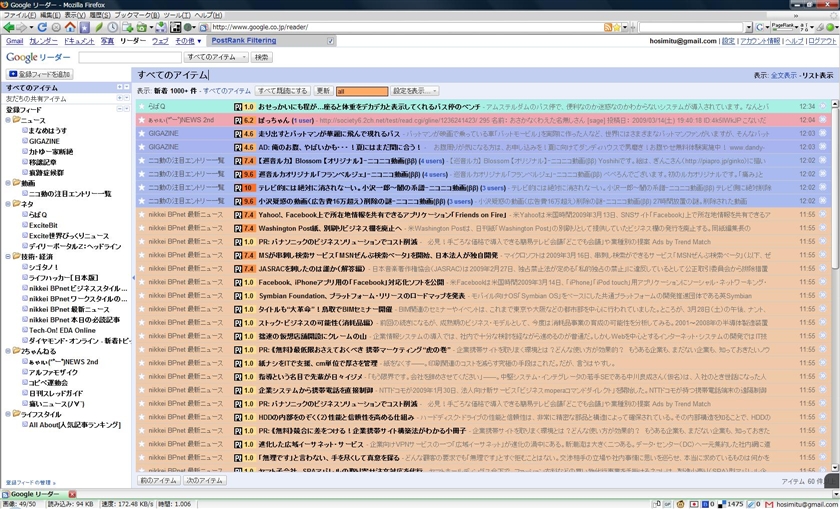The image size is (840, 509).
Task: Collapse the 動画 folder
Action: point(8,183)
